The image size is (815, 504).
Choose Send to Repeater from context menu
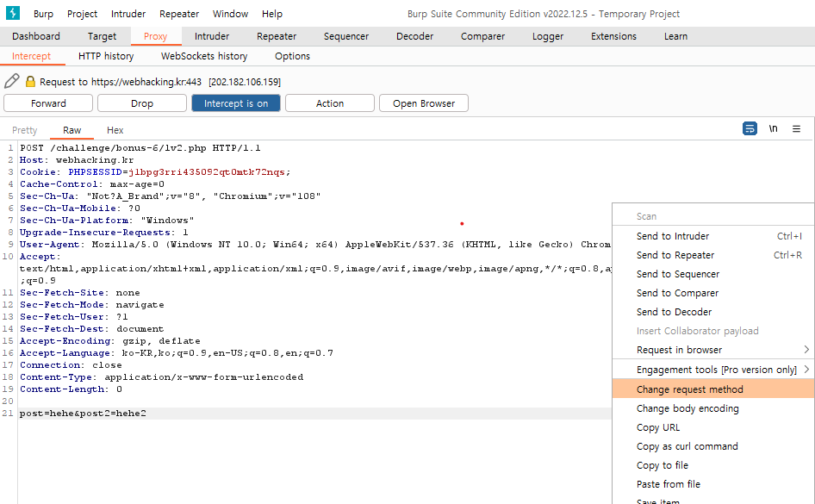coord(713,255)
